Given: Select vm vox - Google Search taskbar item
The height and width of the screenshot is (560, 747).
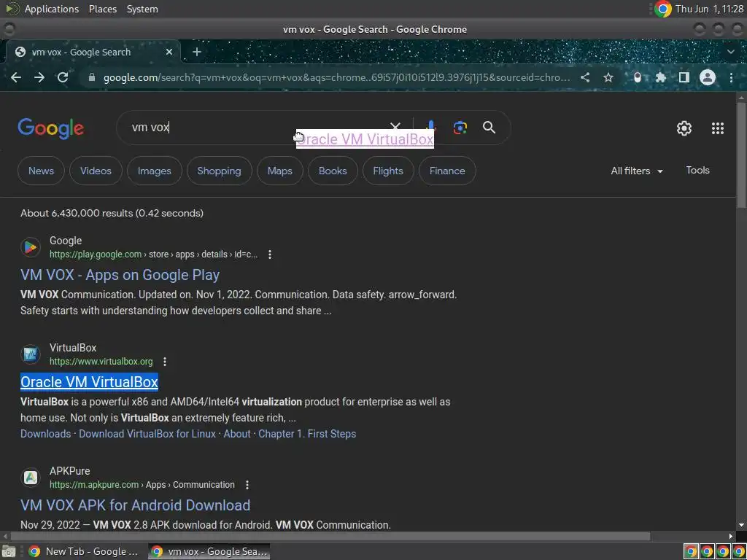Looking at the screenshot, I should coord(209,551).
